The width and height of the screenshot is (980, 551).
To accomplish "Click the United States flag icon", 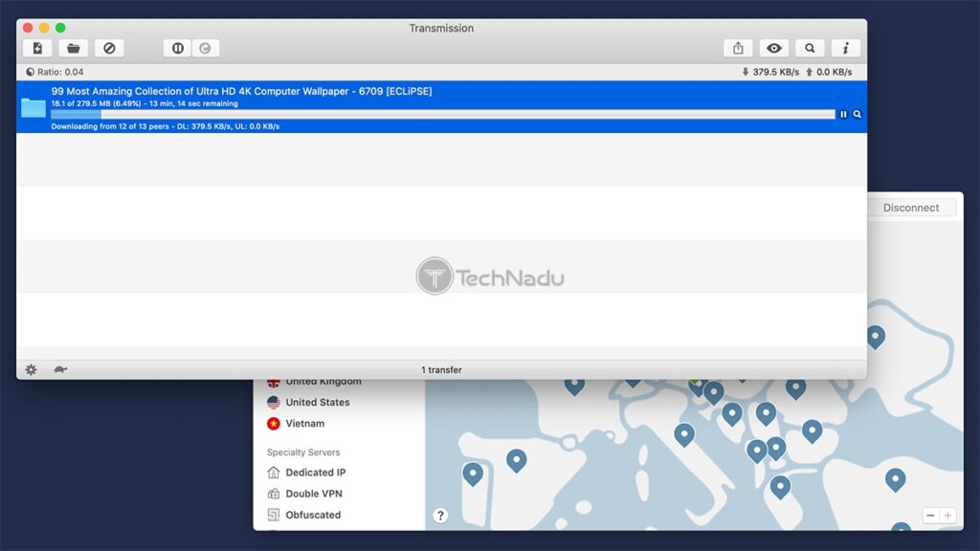I will pyautogui.click(x=273, y=403).
